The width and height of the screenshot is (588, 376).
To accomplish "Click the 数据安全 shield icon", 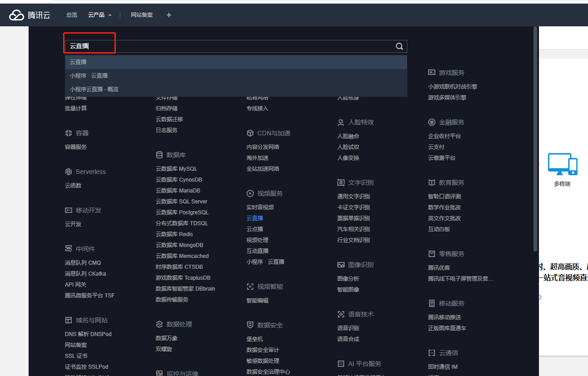I will tap(250, 325).
